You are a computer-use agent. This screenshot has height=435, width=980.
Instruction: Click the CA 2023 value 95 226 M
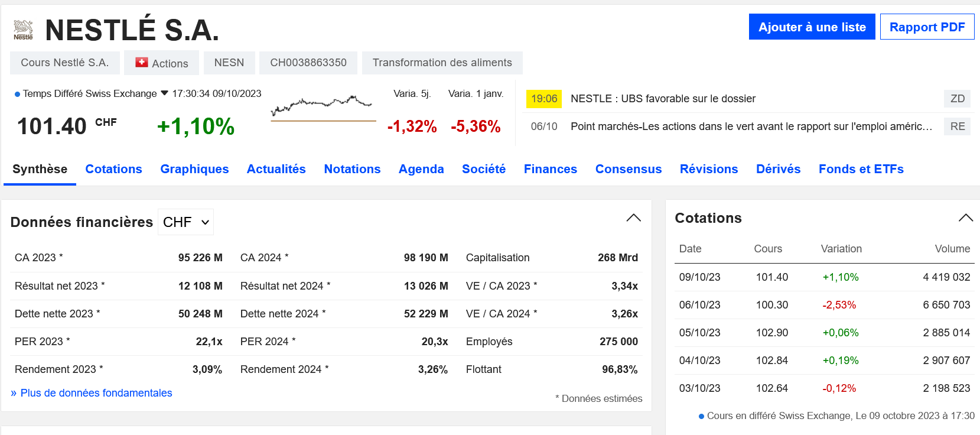200,258
